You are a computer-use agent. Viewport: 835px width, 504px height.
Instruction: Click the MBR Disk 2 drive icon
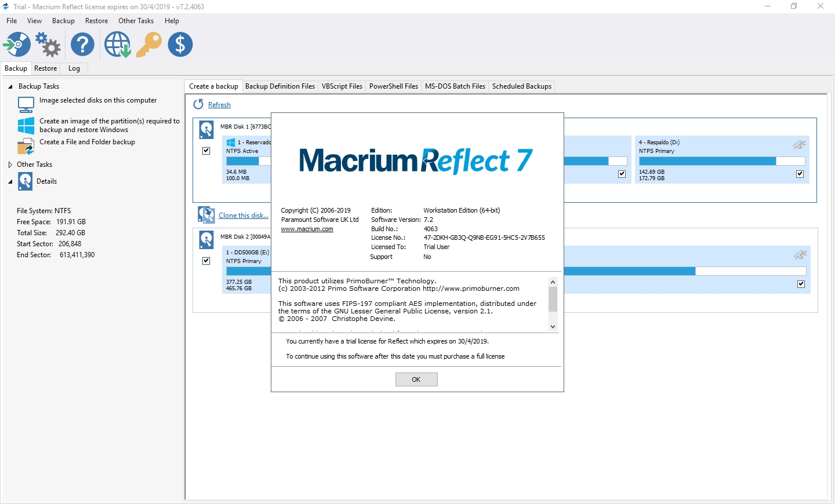coord(206,239)
